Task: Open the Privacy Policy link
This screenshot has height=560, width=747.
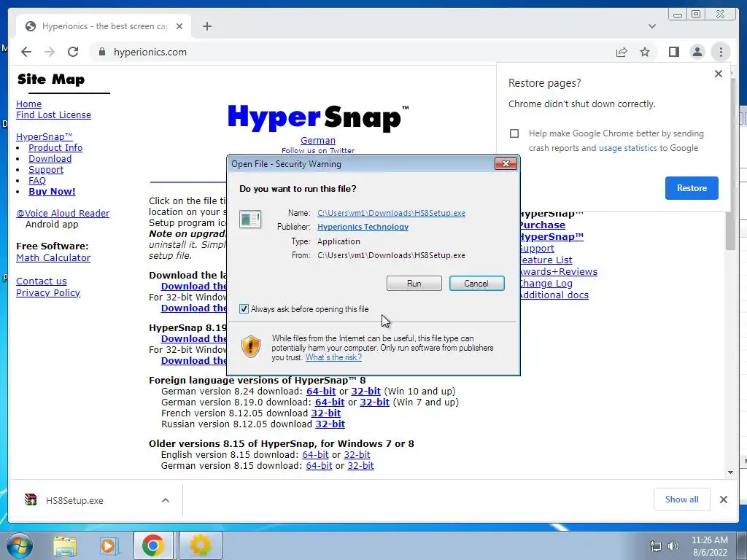Action: [48, 293]
